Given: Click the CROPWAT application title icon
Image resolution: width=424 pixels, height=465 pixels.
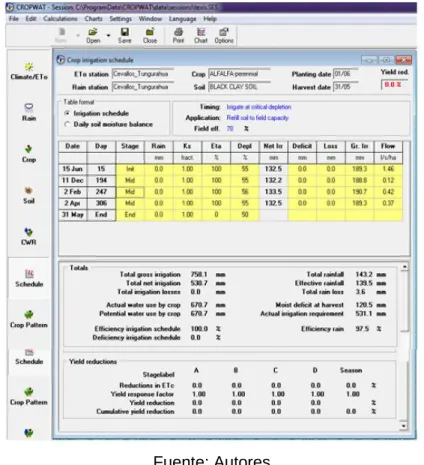Looking at the screenshot, I should pyautogui.click(x=10, y=7).
